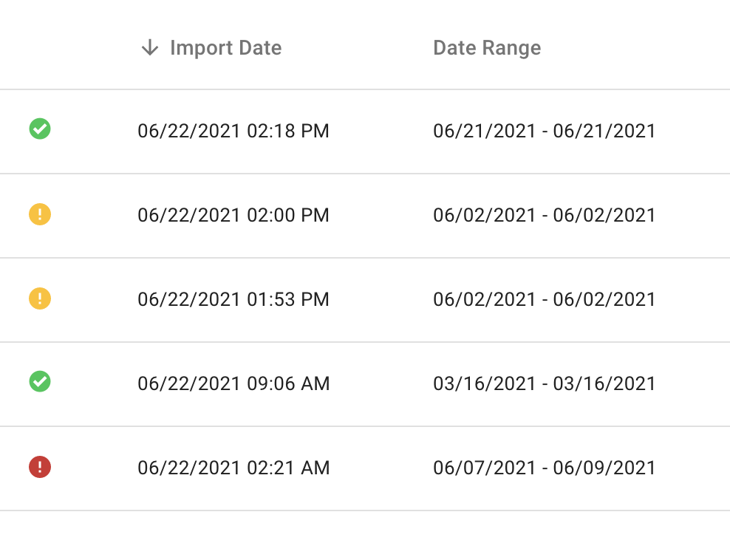Click the red error icon for 02:21 AM import
Image resolution: width=730 pixels, height=560 pixels.
pyautogui.click(x=40, y=468)
